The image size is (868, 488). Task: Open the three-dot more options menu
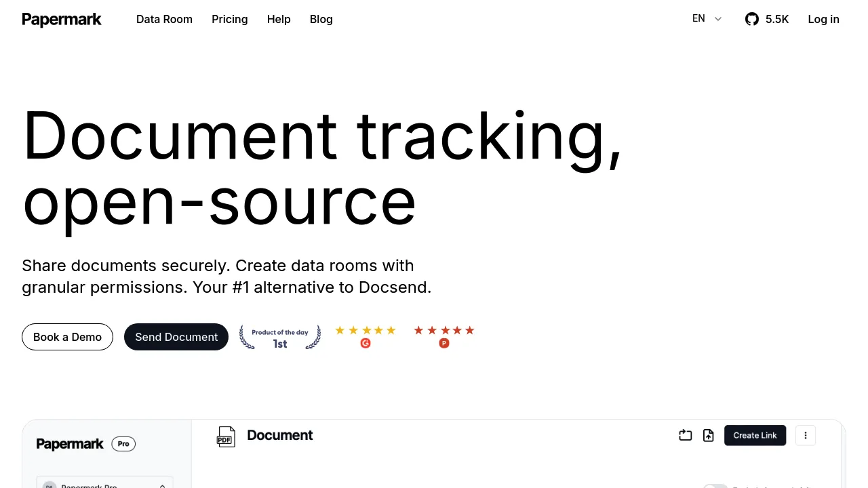click(x=805, y=435)
